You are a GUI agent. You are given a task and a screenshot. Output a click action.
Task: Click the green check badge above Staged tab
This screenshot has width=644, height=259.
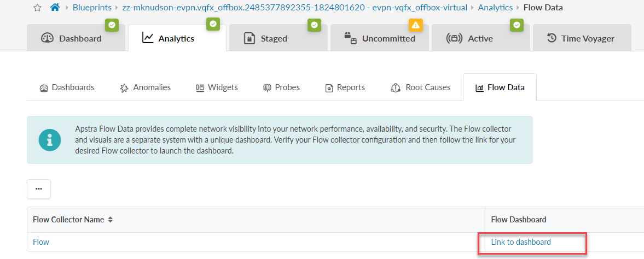pos(314,25)
